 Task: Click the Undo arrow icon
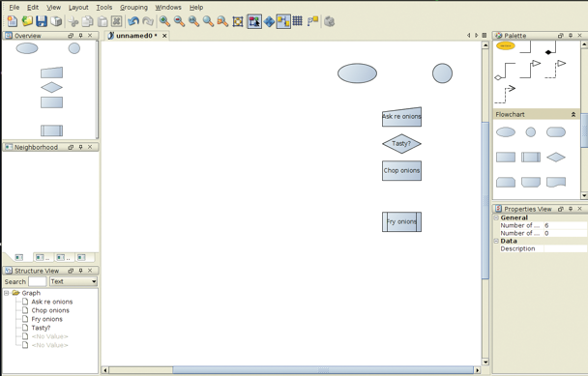tap(133, 21)
